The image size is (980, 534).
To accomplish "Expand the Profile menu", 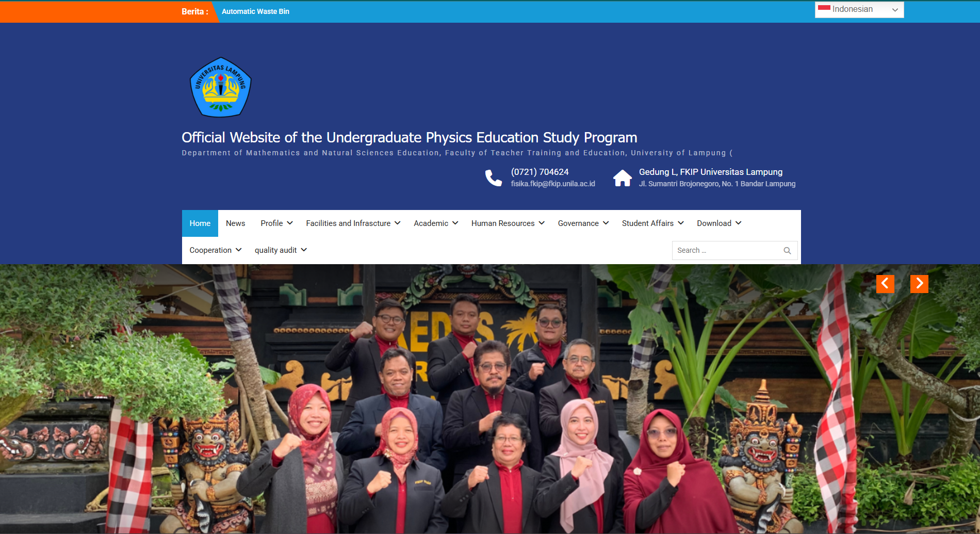I will pos(276,223).
